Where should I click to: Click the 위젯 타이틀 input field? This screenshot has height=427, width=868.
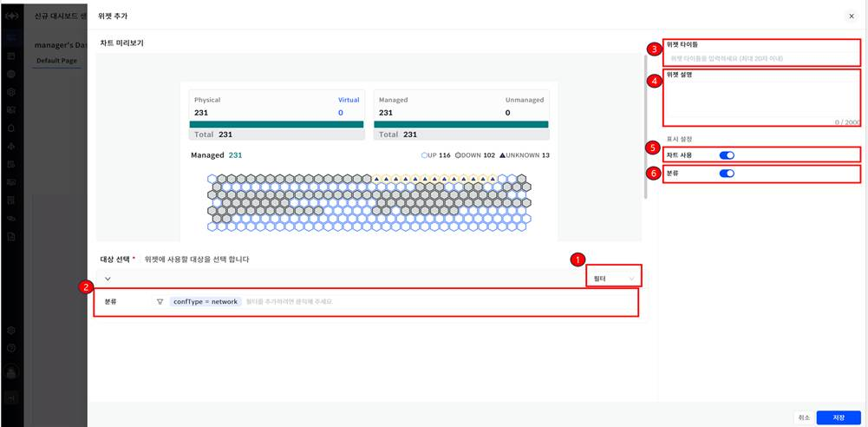pos(760,58)
